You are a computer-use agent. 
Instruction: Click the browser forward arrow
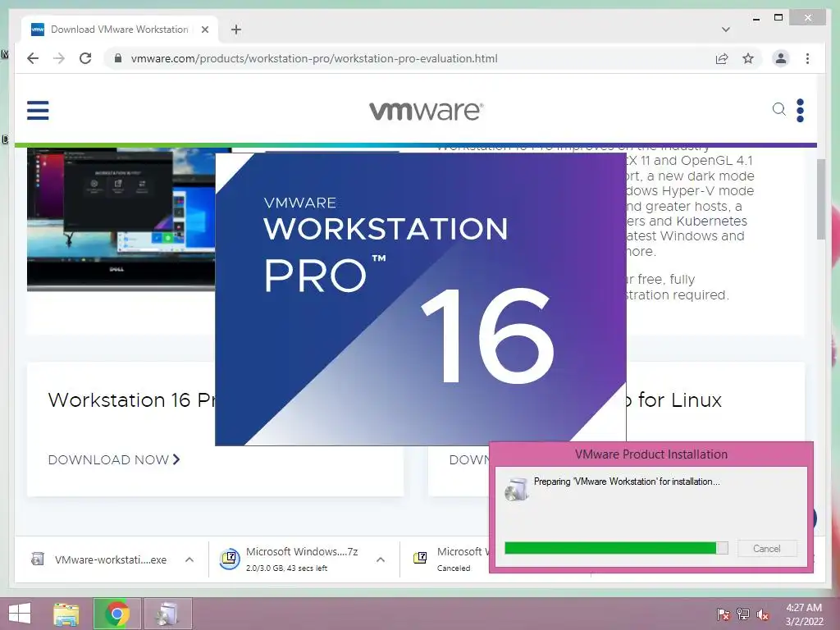point(59,58)
